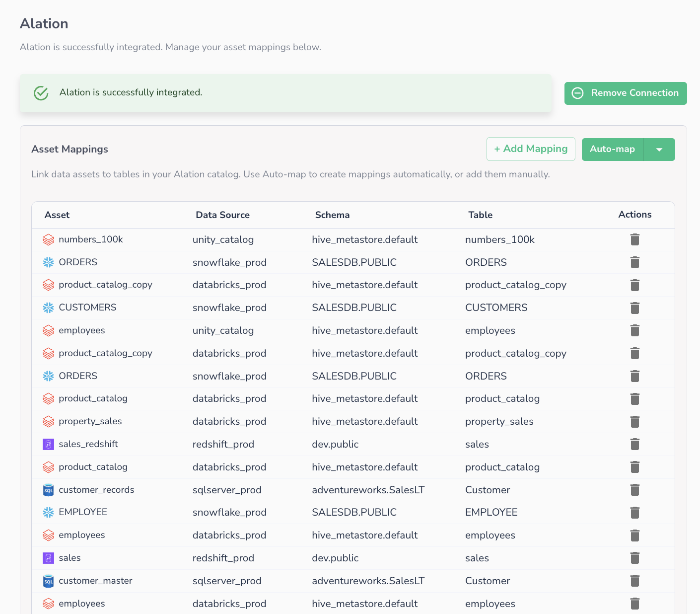Click snowflake_prod in the EMPLOYEE row

229,512
